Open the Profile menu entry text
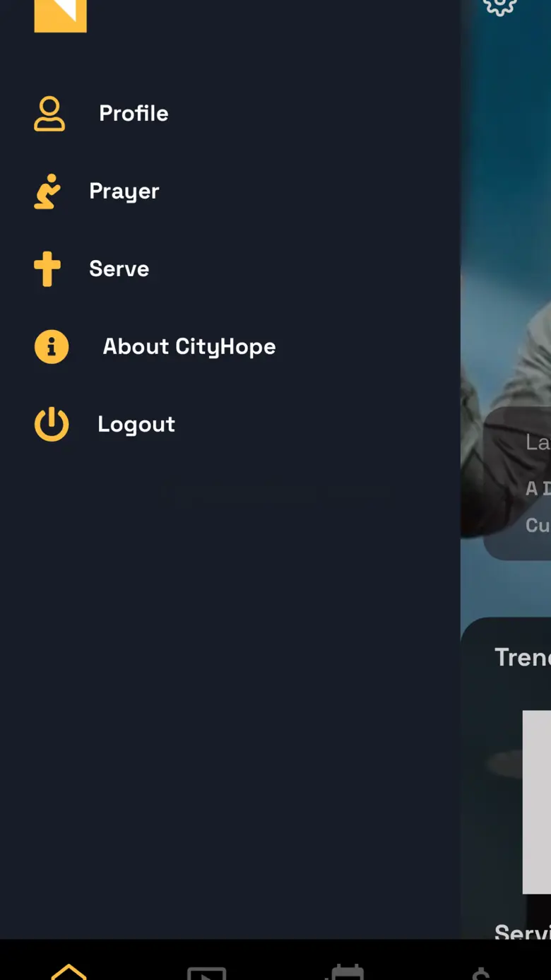This screenshot has height=980, width=551. [134, 113]
